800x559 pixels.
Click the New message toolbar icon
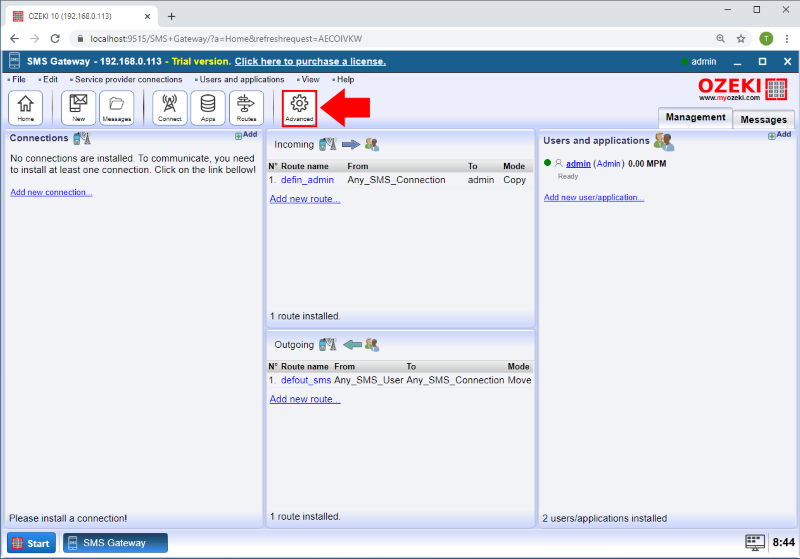coord(79,108)
